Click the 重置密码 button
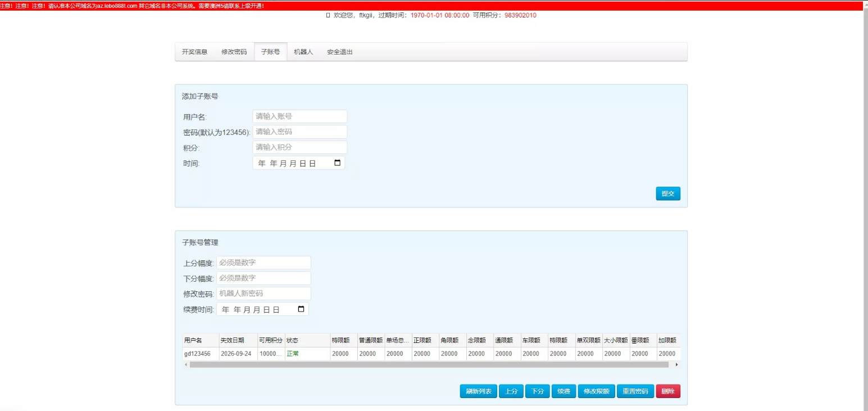Screen dimensions: 868x411 pyautogui.click(x=635, y=391)
